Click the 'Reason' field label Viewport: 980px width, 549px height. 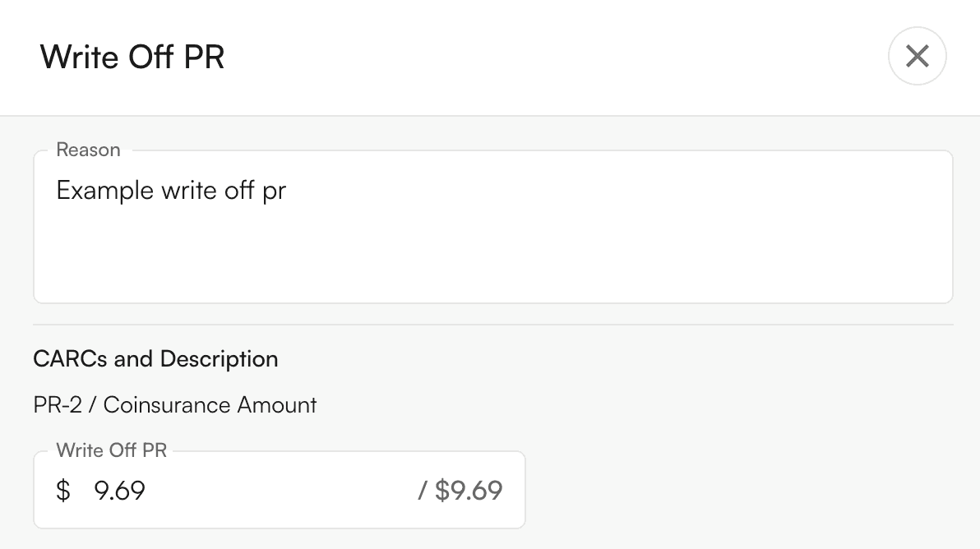[x=88, y=150]
